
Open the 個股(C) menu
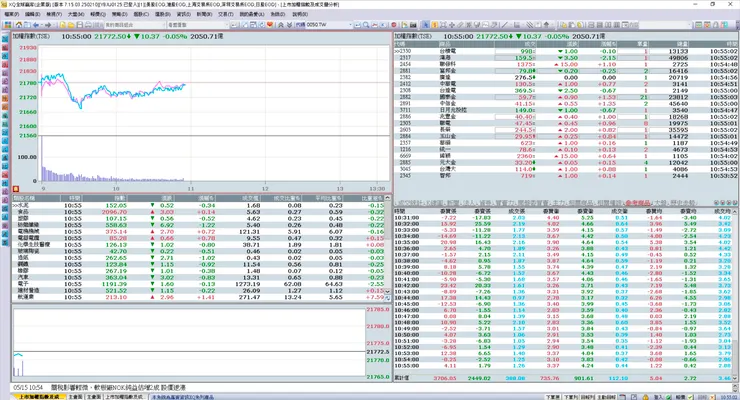[141, 14]
